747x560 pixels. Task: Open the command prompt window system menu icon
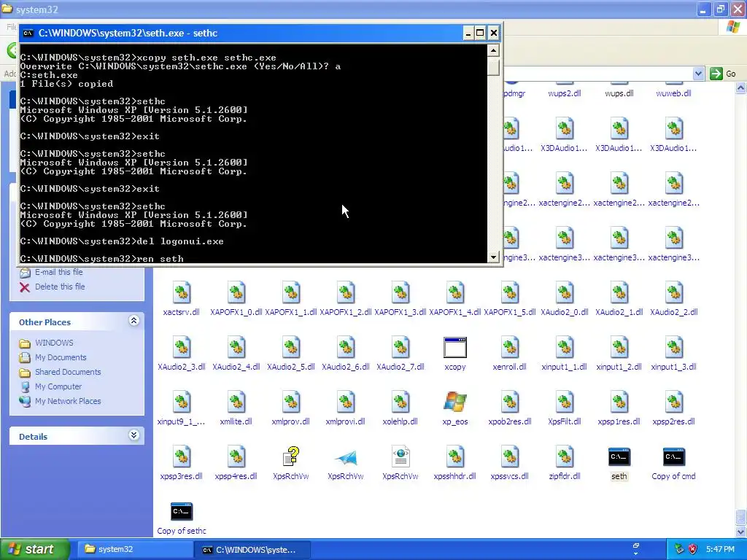pos(28,33)
